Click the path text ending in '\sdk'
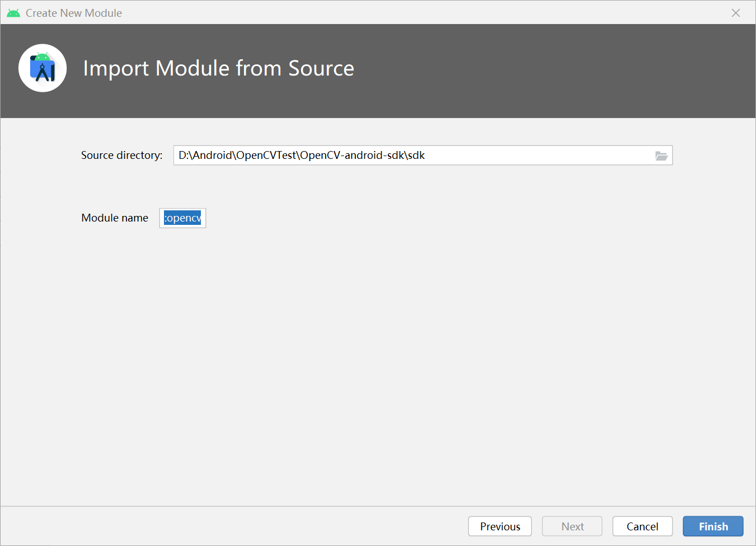Screen dimensions: 756x546 pos(301,156)
